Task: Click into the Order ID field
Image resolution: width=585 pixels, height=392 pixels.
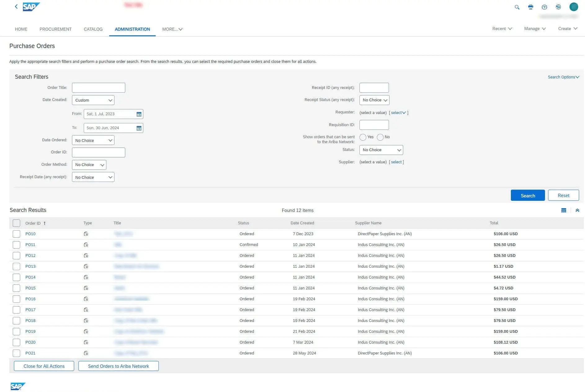Action: pos(99,152)
